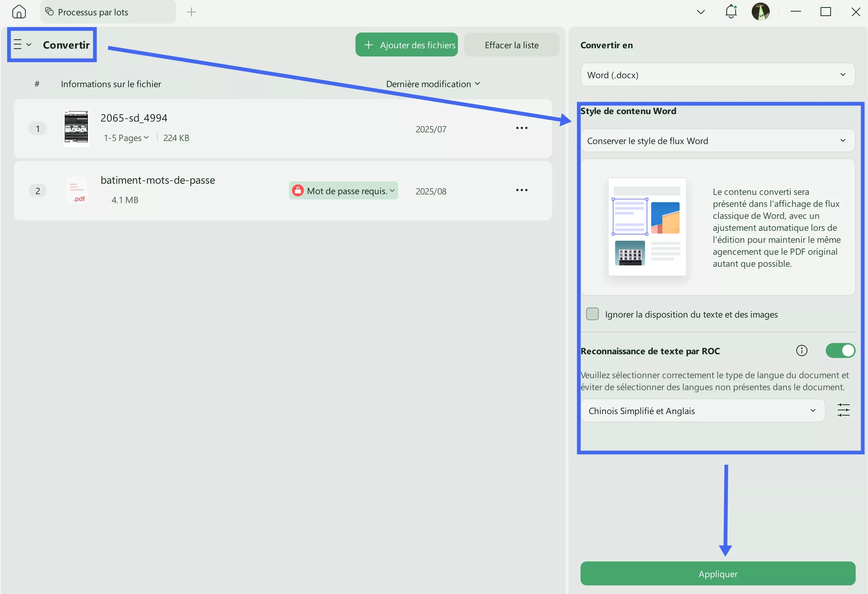The image size is (868, 594).
Task: Open more options for batiment-mots-de-passe
Action: tap(521, 190)
